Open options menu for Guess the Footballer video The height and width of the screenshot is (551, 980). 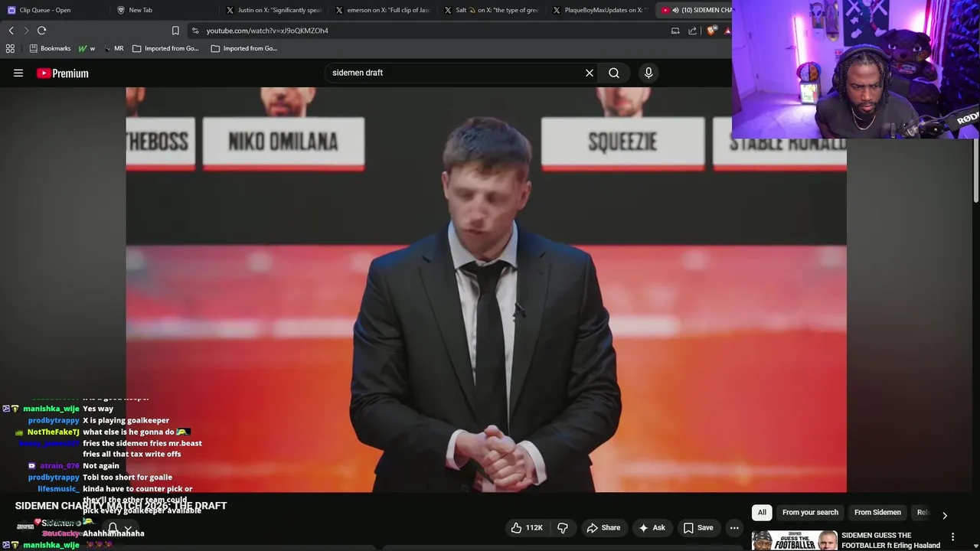[x=952, y=536]
